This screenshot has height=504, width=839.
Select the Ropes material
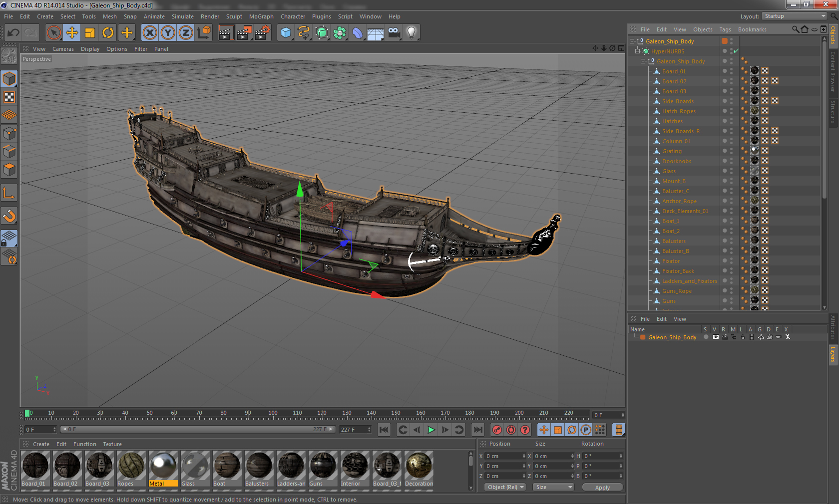[x=131, y=469]
